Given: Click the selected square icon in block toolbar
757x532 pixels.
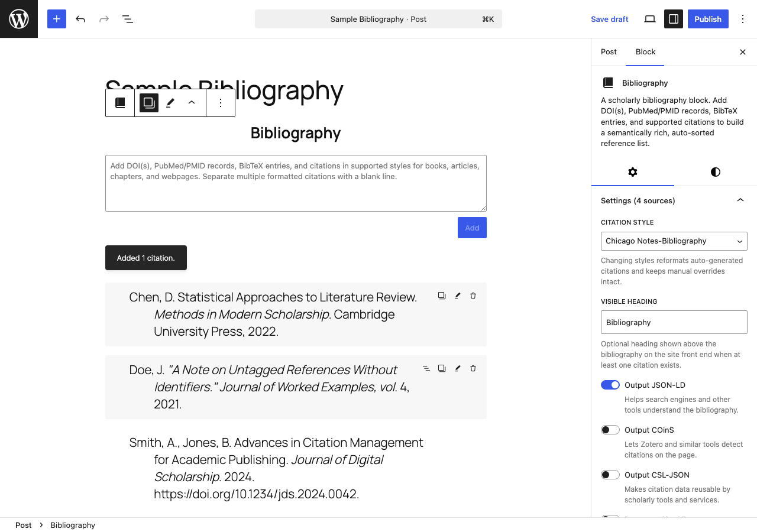Looking at the screenshot, I should (149, 103).
